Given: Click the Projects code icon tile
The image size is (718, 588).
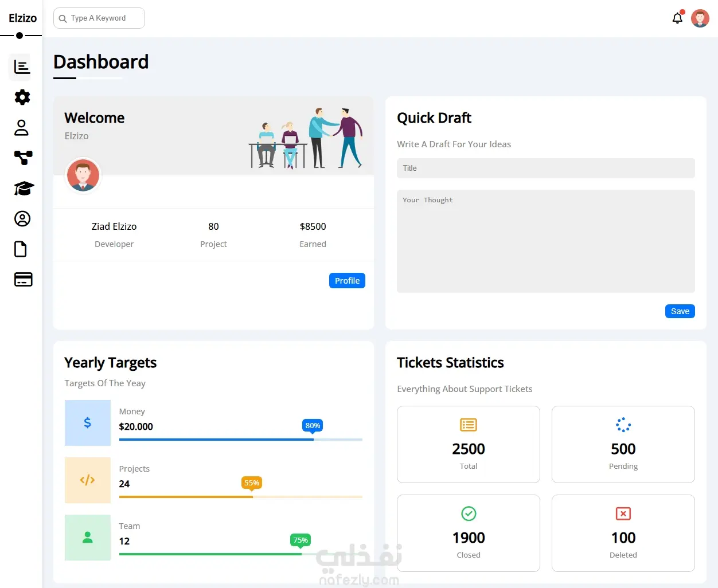Looking at the screenshot, I should [88, 480].
